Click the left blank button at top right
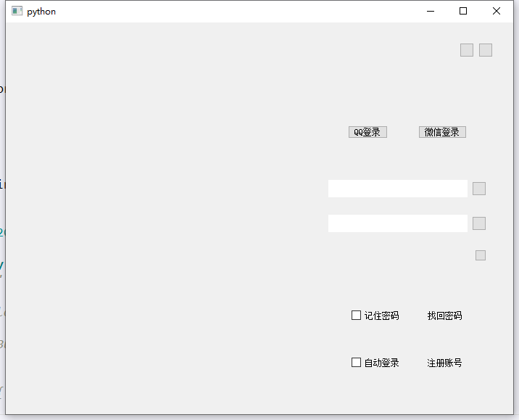The height and width of the screenshot is (420, 519). pos(467,50)
